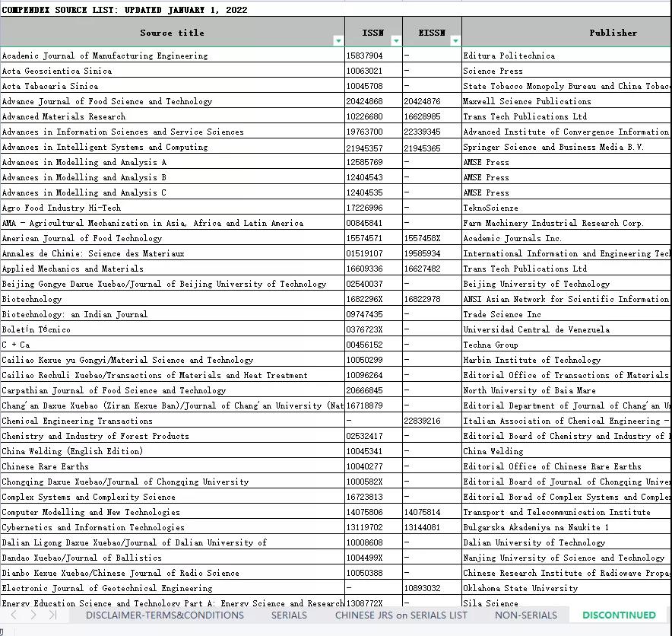Select publisher cell Universidad Central de Venezuela
Image resolution: width=672 pixels, height=636 pixels.
566,329
